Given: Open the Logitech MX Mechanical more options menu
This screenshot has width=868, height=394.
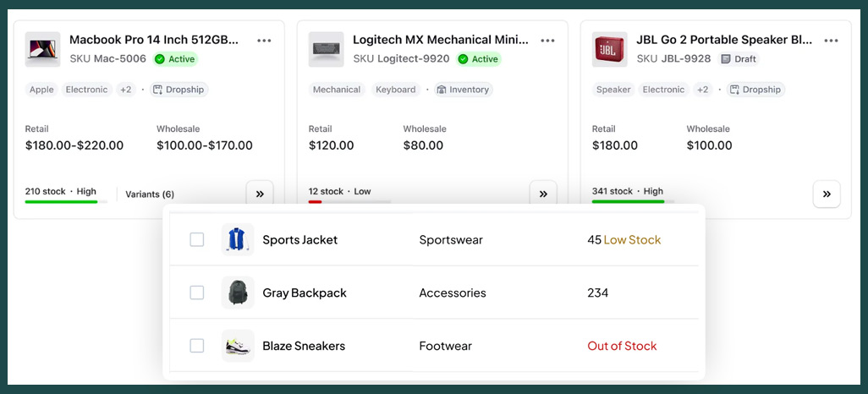Looking at the screenshot, I should pos(548,41).
